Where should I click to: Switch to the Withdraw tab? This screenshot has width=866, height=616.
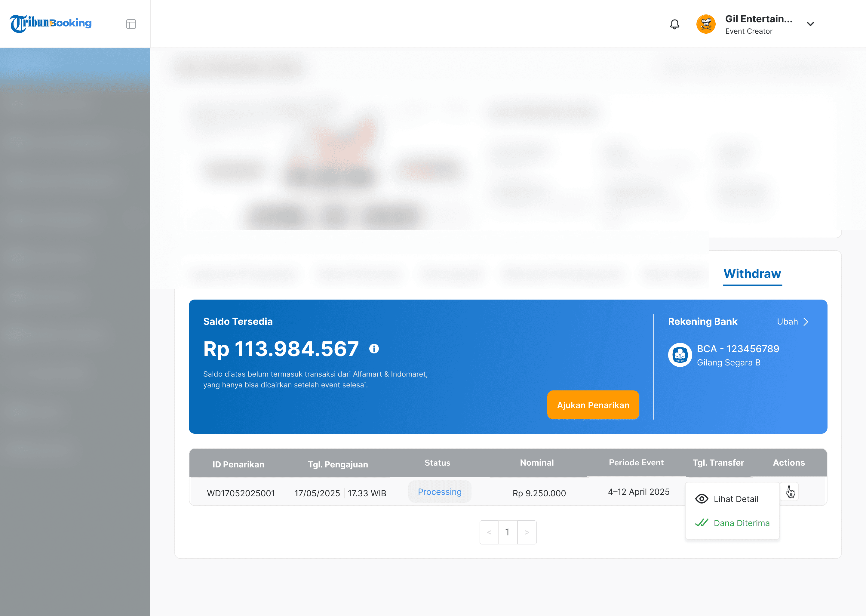click(752, 274)
